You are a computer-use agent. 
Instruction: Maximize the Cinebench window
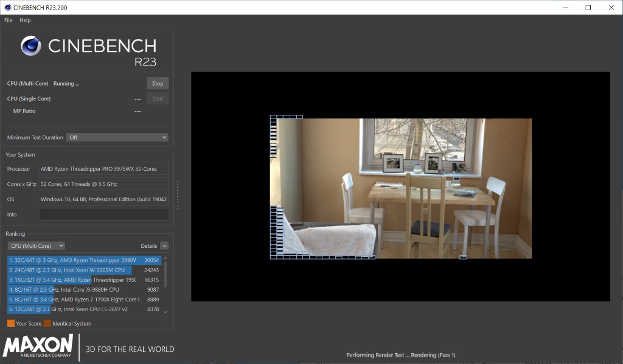coord(588,7)
